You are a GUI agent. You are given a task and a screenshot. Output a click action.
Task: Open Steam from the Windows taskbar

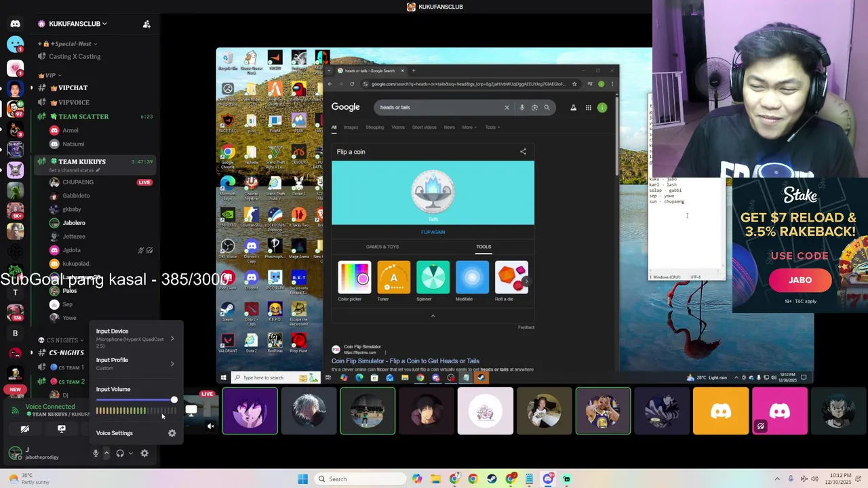(492, 479)
